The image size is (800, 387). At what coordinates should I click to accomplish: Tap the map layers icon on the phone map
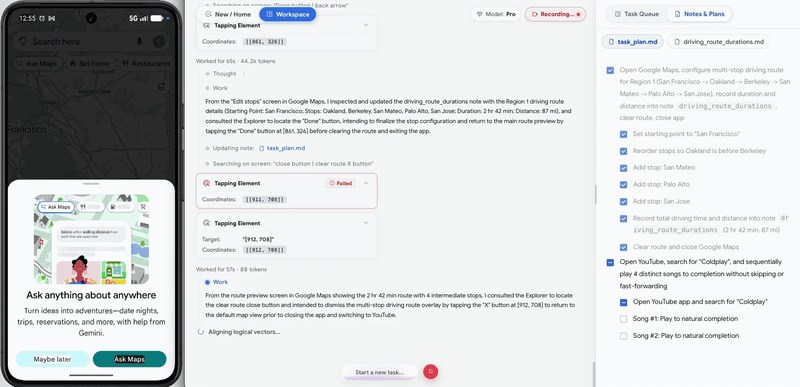tap(162, 87)
